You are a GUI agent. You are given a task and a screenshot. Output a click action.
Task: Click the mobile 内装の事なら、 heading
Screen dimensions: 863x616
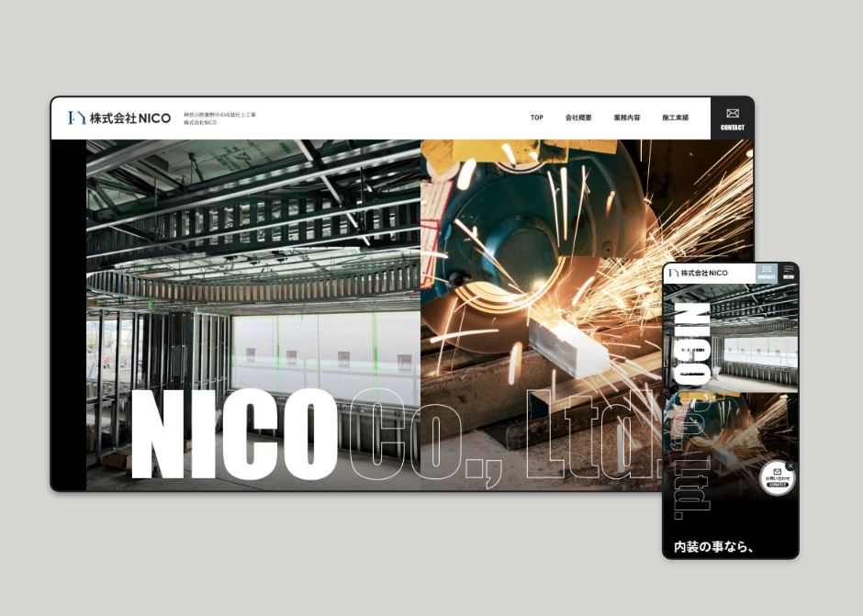[x=714, y=547]
